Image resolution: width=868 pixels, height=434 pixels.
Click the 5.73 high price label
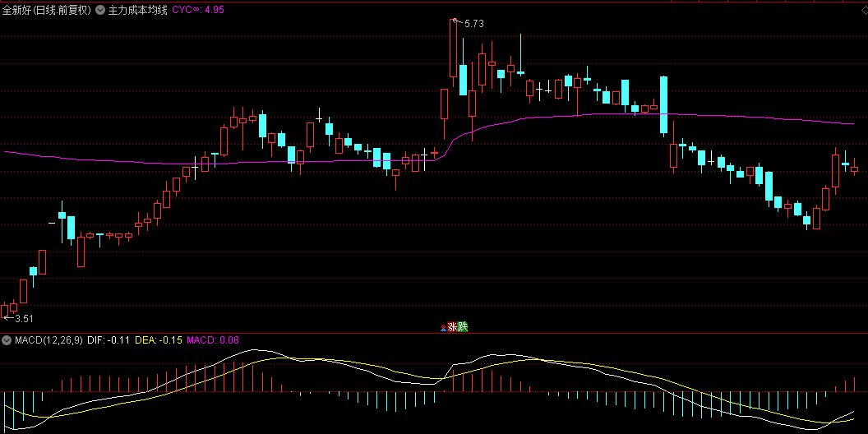point(473,24)
